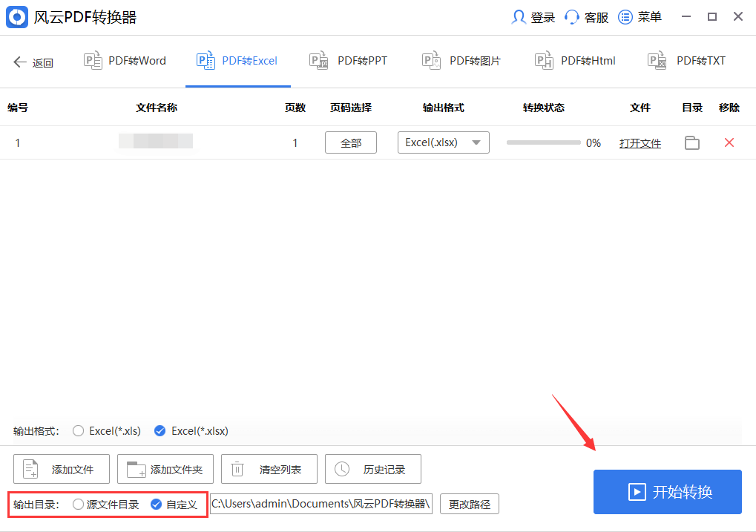
Task: Select Excel(*.xls) output format radio
Action: point(78,430)
